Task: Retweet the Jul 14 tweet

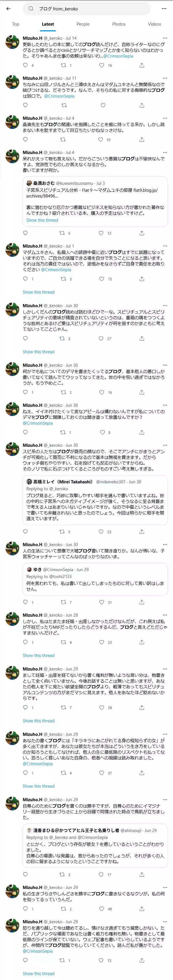Action: [x=63, y=65]
